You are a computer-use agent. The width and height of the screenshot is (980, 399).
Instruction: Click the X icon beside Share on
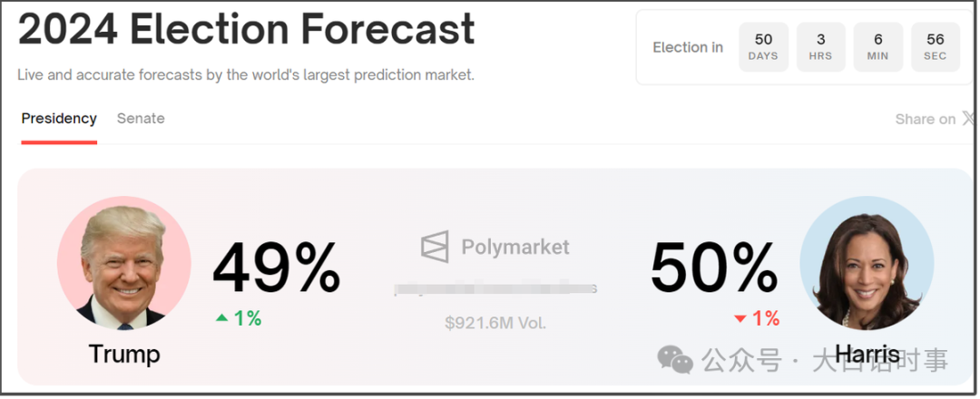968,118
